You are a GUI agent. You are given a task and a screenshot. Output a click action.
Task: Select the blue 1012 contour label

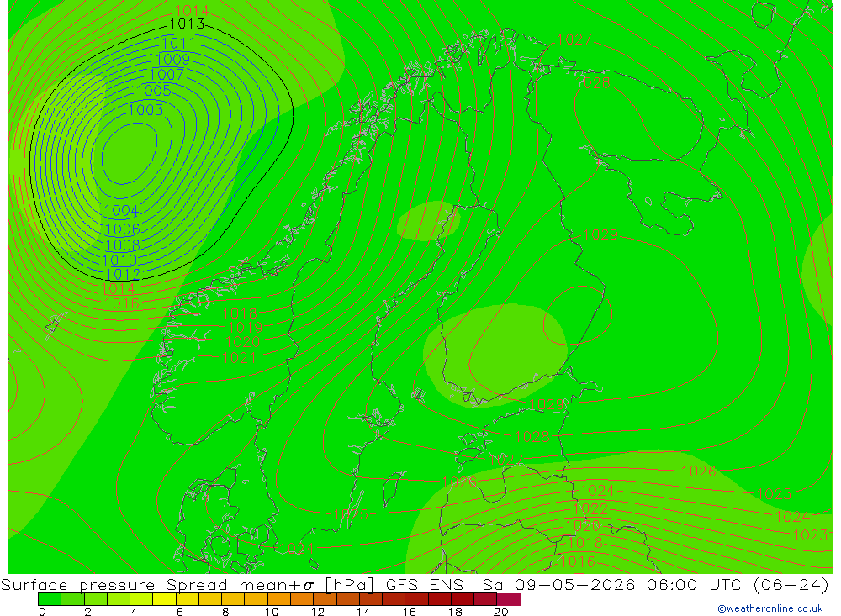point(123,275)
